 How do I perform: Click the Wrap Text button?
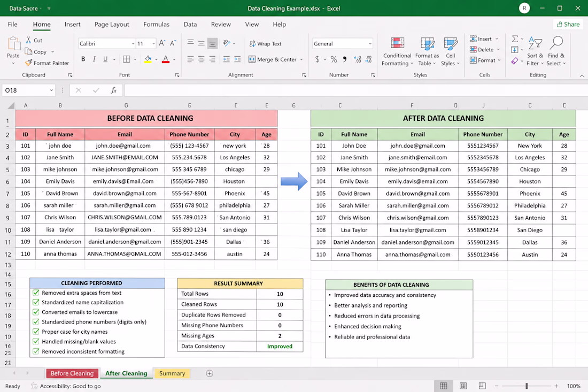click(x=265, y=43)
